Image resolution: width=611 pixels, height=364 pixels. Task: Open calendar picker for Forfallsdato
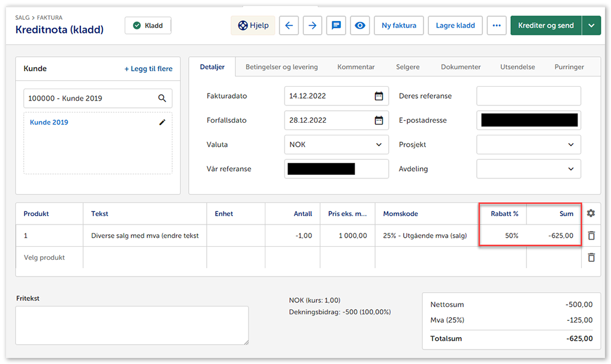[x=379, y=120]
